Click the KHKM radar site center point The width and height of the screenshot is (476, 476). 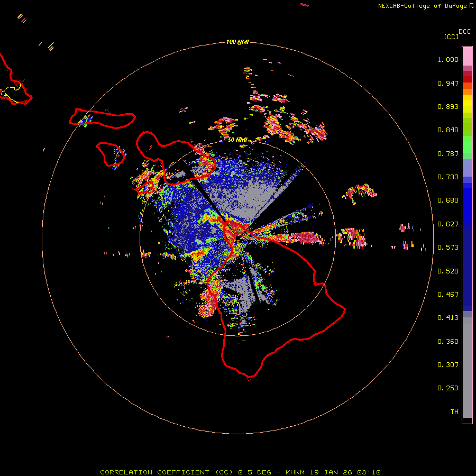coord(237,237)
